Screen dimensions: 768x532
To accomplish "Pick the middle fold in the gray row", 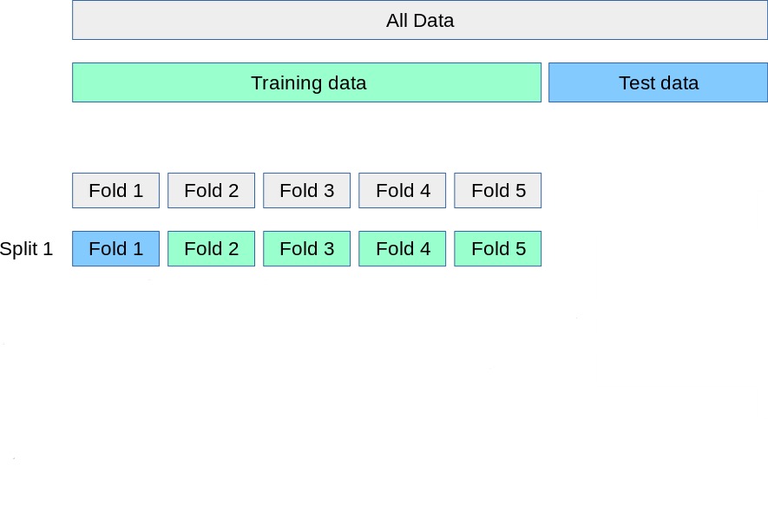I will (306, 191).
